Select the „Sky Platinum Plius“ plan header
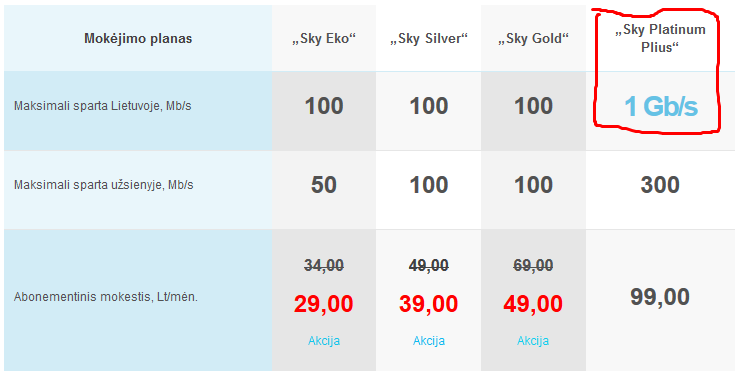Screen dimensions: 744x371 click(x=660, y=38)
